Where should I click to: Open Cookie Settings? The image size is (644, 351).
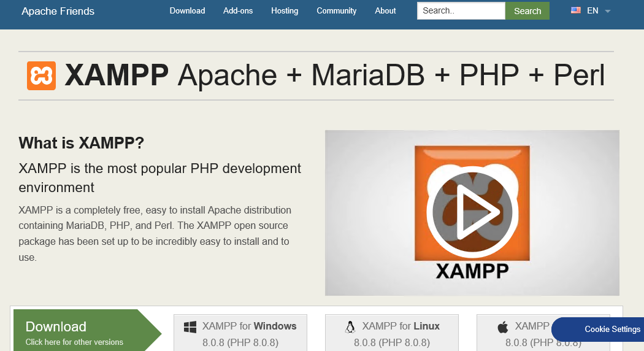pos(599,330)
